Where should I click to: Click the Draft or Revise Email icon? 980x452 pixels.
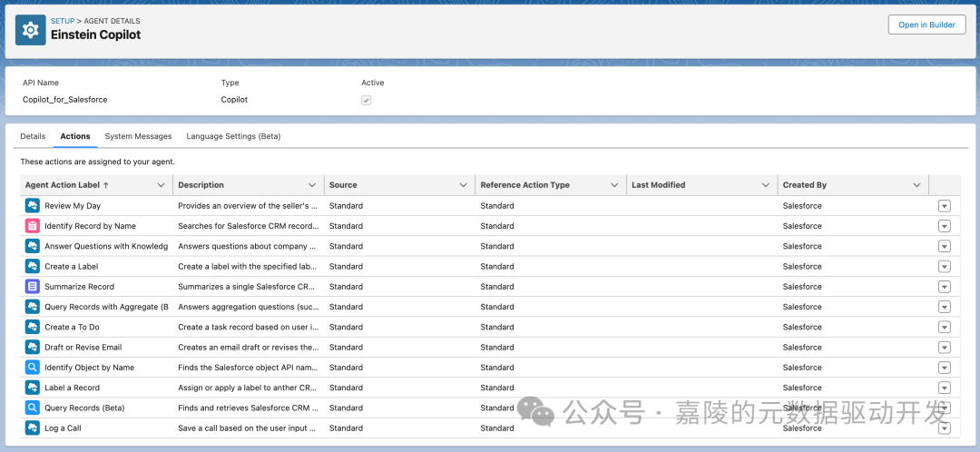33,347
